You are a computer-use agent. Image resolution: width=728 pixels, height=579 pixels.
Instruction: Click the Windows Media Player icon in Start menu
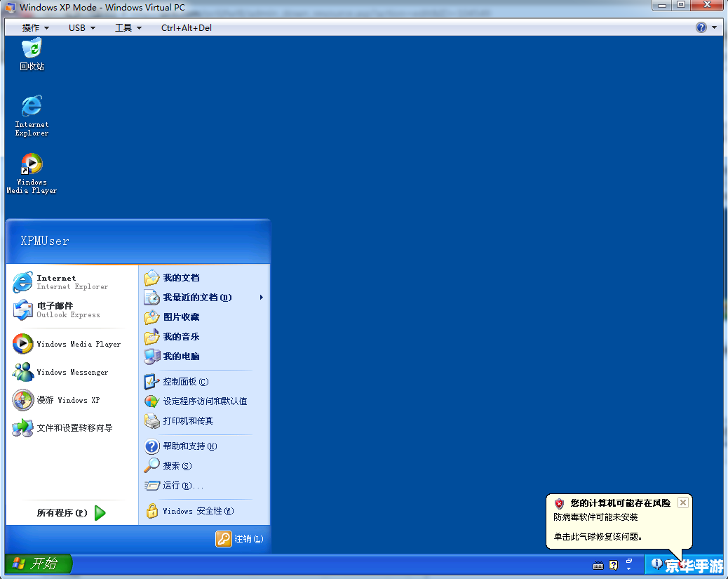22,344
